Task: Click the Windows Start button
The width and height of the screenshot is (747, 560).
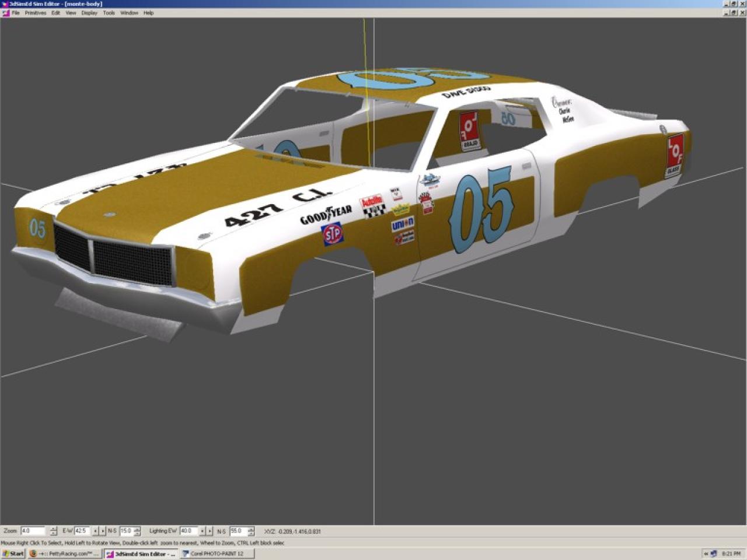Action: (x=13, y=554)
